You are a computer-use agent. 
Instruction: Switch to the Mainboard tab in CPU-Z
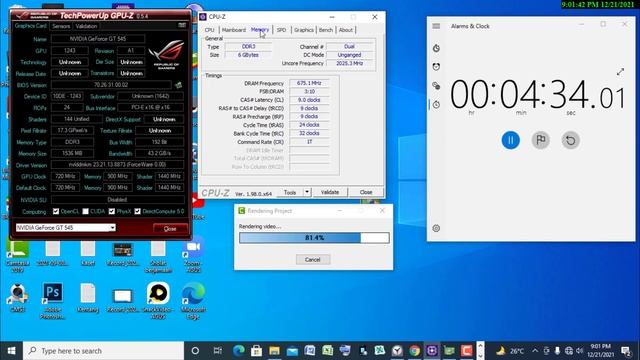coord(234,30)
